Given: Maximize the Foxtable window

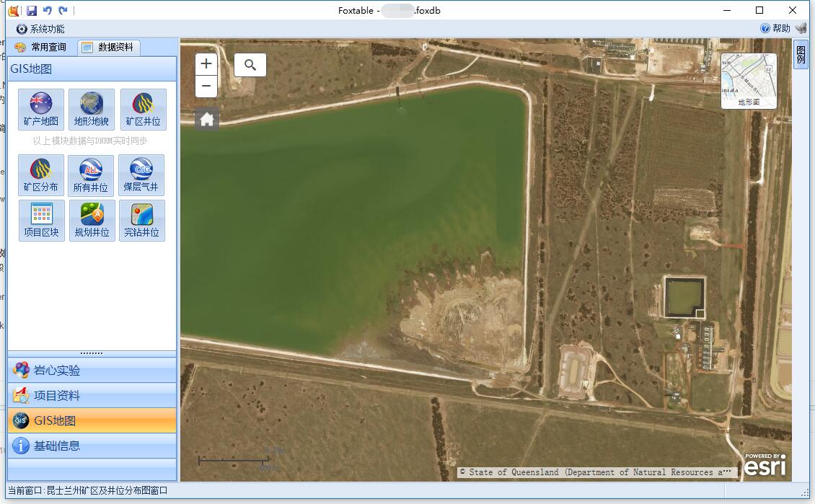Looking at the screenshot, I should [759, 10].
